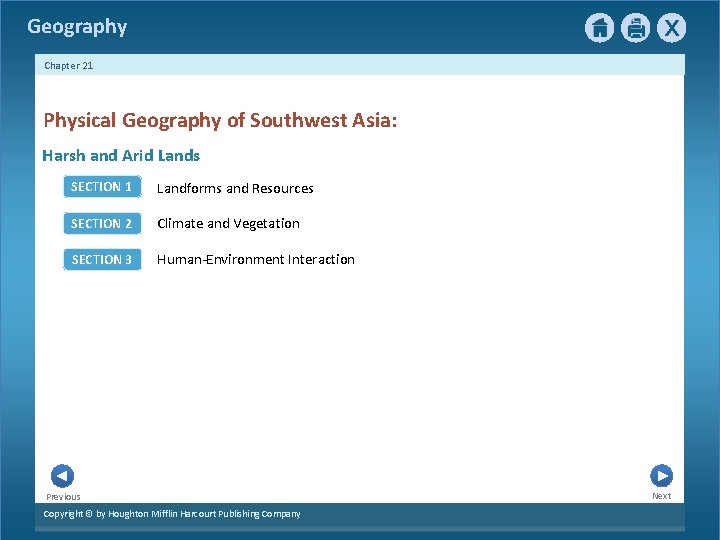Open the SECTION 3 button
This screenshot has width=720, height=540.
(x=102, y=259)
